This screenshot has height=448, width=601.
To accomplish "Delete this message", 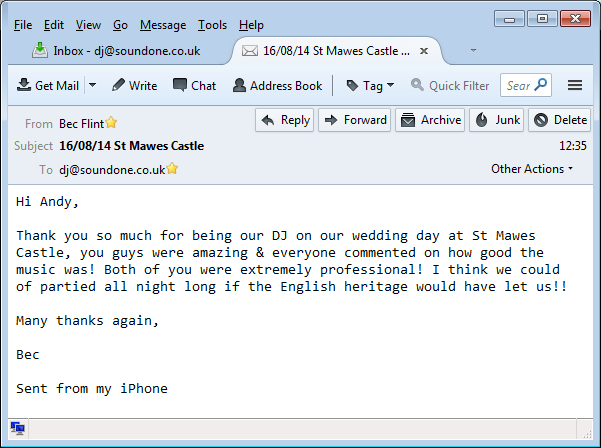I will [560, 120].
